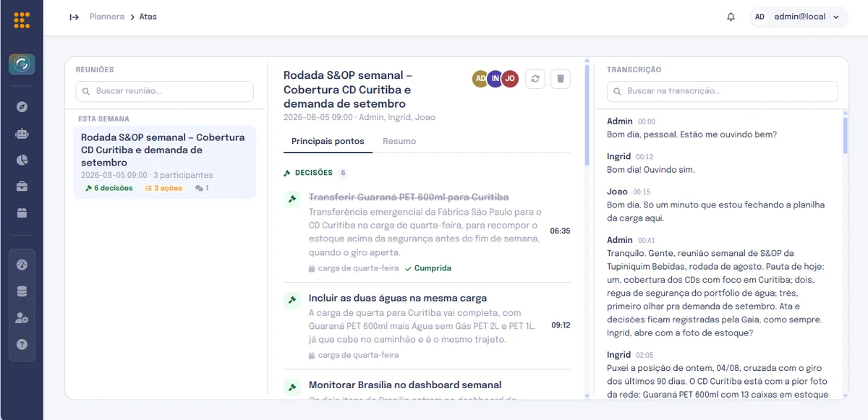Open the Plannera module icon in sidebar
The height and width of the screenshot is (420, 868).
22,64
